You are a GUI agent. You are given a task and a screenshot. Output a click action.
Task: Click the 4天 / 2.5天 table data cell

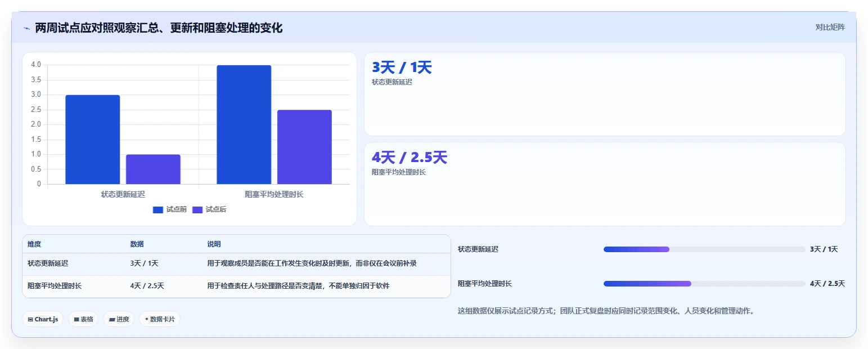(x=147, y=286)
